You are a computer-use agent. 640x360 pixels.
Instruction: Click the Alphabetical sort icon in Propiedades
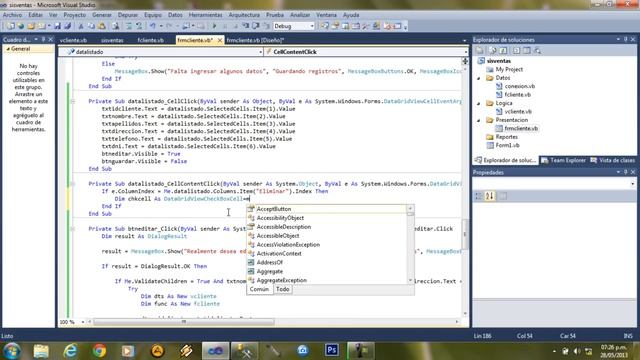(x=490, y=196)
